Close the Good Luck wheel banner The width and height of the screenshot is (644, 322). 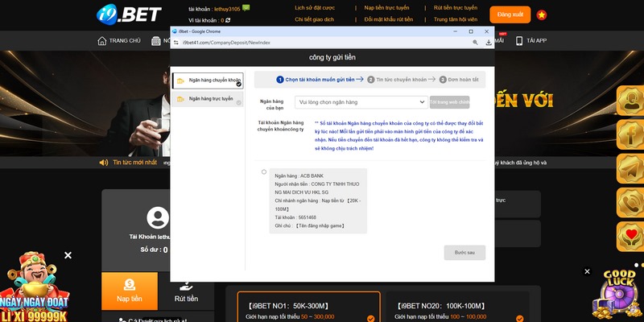588,271
